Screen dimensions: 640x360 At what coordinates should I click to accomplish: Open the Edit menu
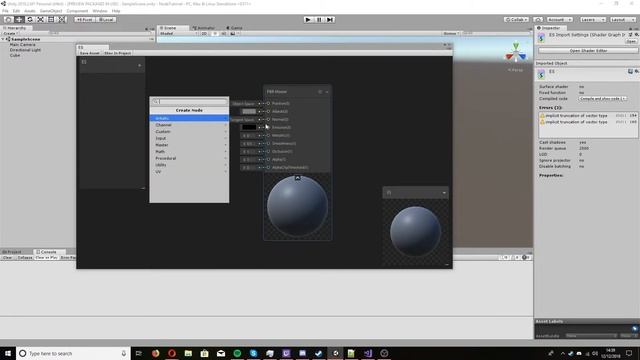click(16, 11)
